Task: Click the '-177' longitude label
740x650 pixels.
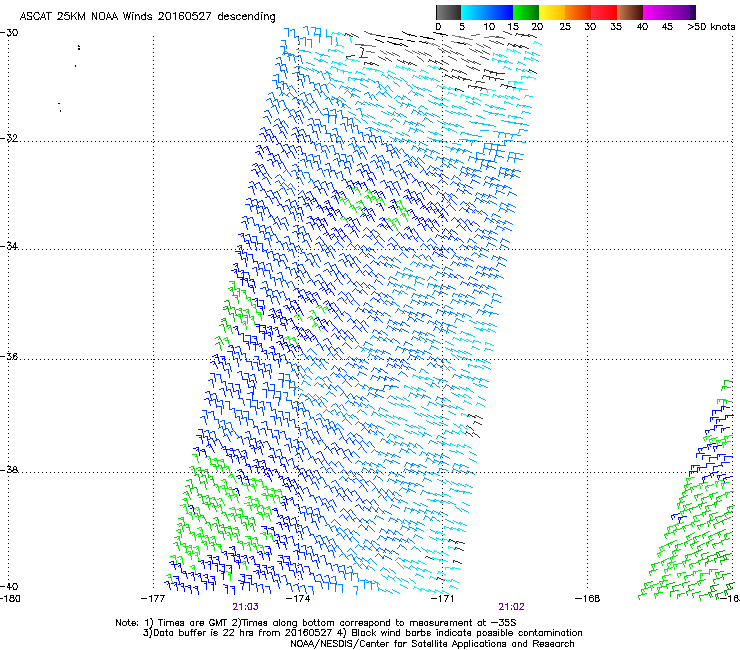Action: (153, 599)
